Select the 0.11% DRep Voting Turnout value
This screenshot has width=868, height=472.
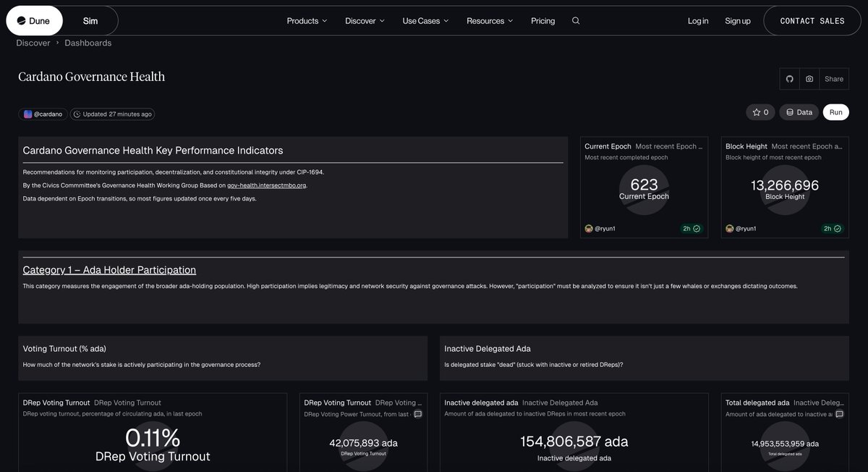pyautogui.click(x=153, y=438)
